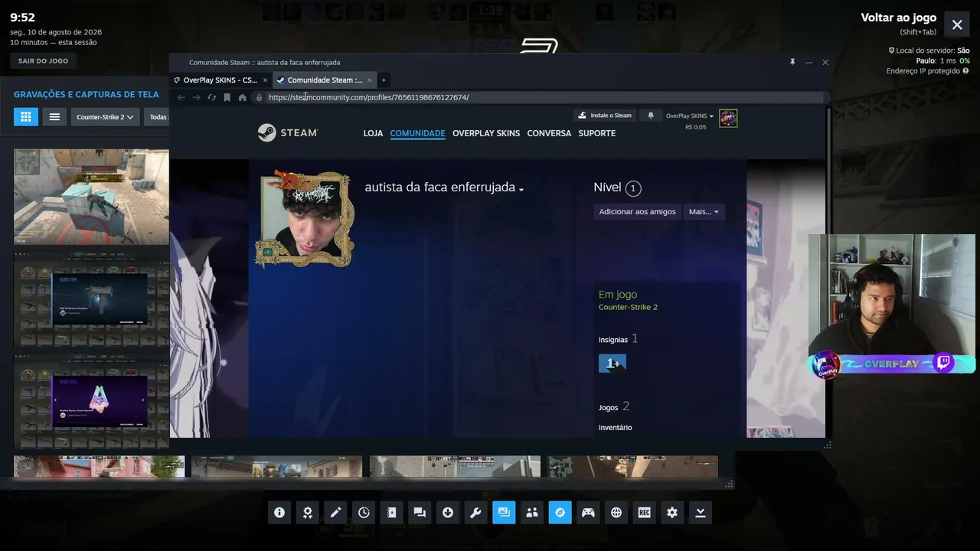Screen dimensions: 980x551
Task: Open the SUPORTE menu item
Action: [x=597, y=133]
